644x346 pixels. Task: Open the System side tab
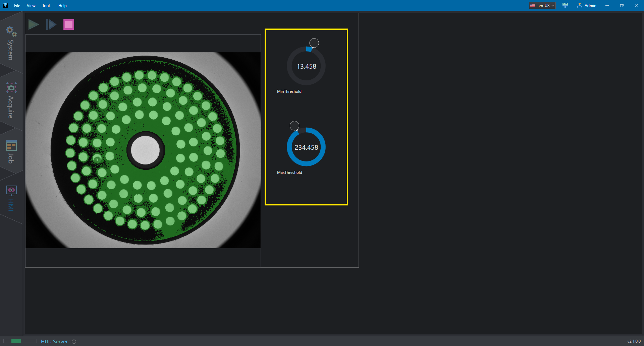click(x=11, y=43)
